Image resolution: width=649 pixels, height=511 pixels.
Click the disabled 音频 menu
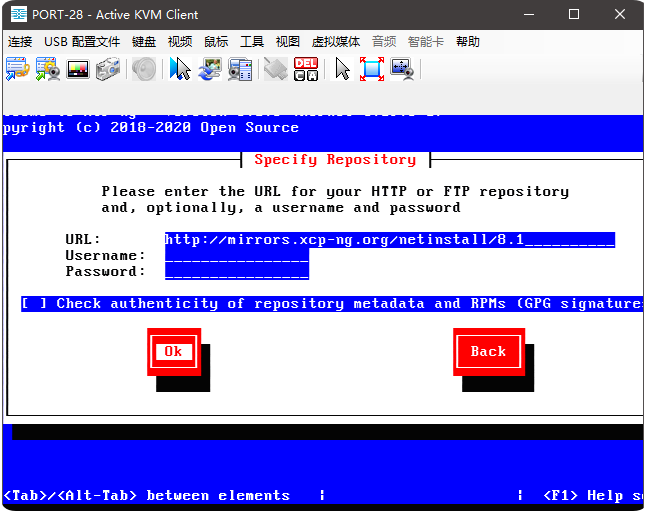[384, 42]
